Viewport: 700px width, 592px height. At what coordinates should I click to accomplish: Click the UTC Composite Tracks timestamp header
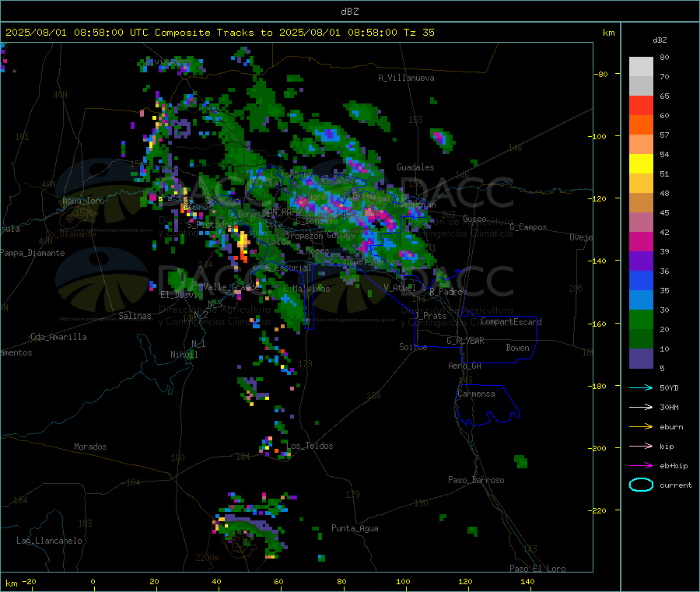point(219,33)
